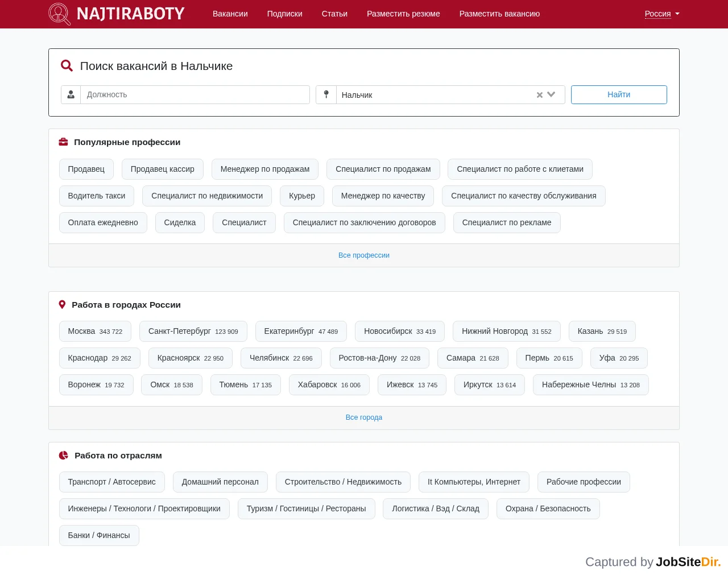Screen dimensions: 728x579
Task: Open the Россия country dropdown
Action: click(x=662, y=14)
